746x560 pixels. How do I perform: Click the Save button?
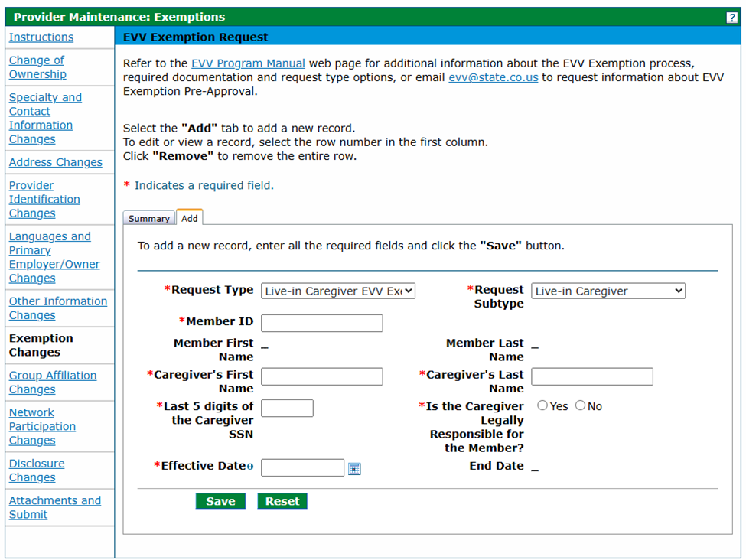pyautogui.click(x=220, y=501)
